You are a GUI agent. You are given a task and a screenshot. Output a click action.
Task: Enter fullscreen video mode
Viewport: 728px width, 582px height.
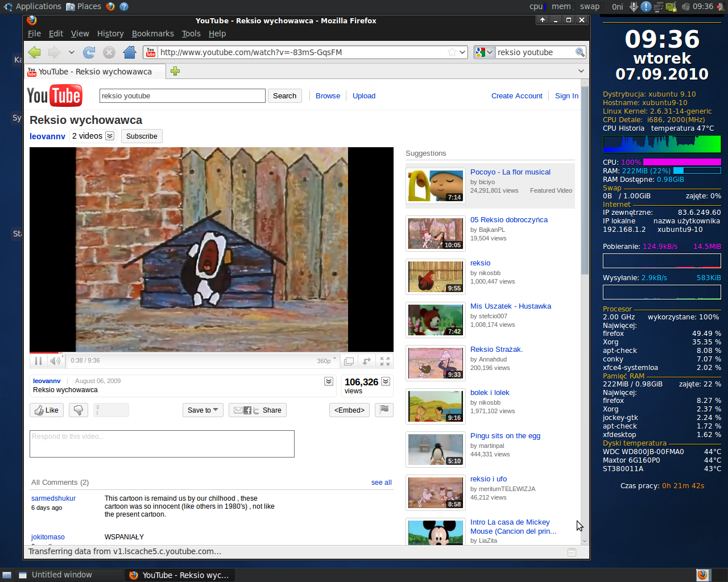pyautogui.click(x=385, y=361)
